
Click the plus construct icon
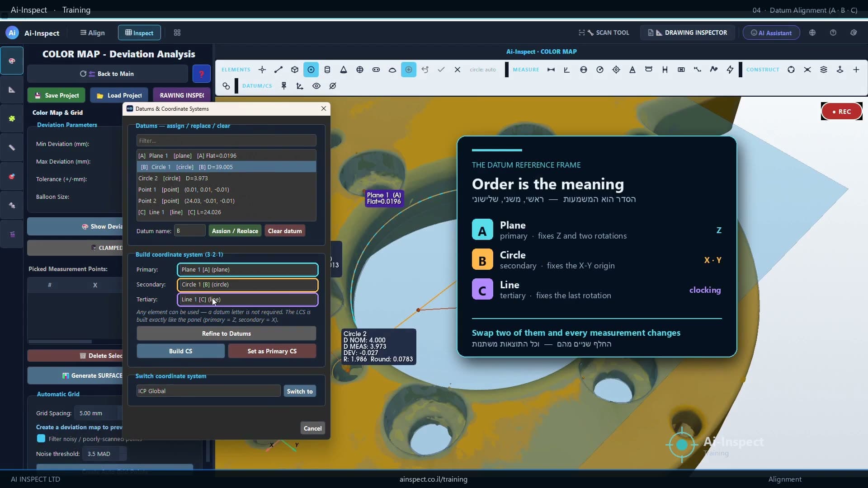pyautogui.click(x=856, y=70)
